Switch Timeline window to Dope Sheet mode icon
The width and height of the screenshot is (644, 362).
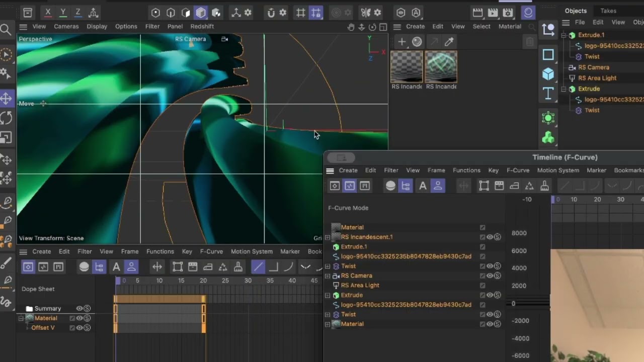coord(335,186)
